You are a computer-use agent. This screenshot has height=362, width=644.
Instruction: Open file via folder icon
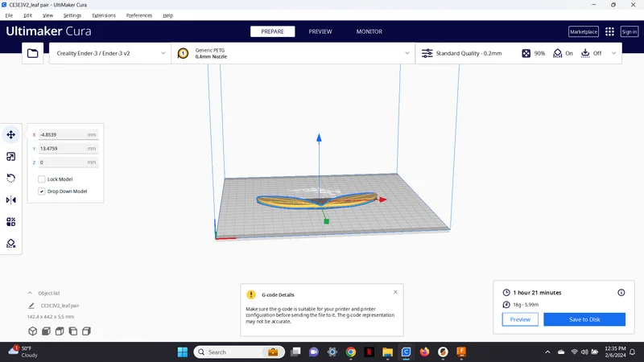32,53
